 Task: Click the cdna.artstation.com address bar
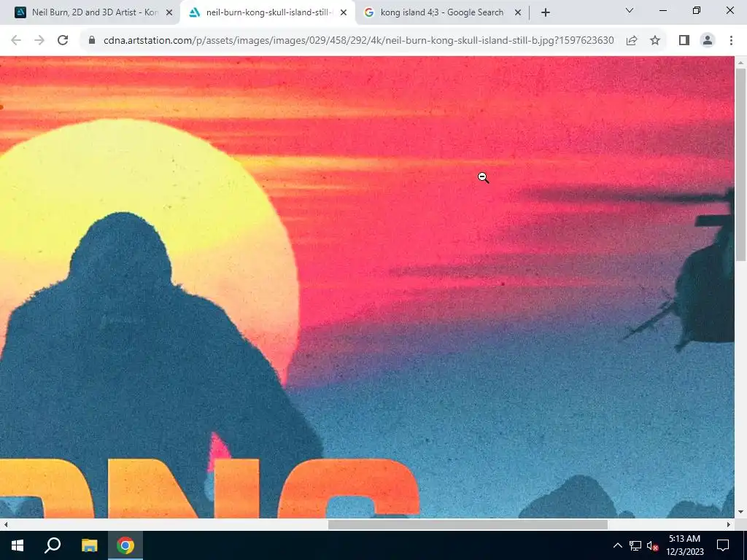pyautogui.click(x=358, y=41)
